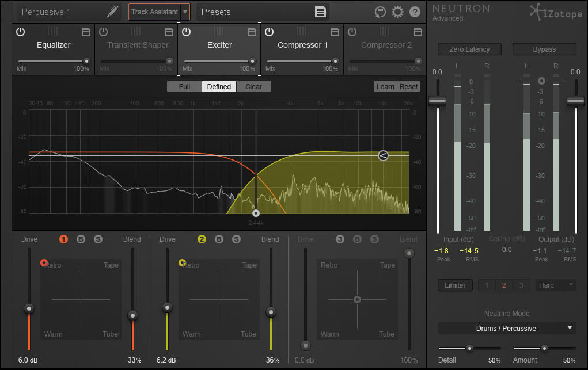Open the Hard limiter style dropdown

pyautogui.click(x=555, y=285)
